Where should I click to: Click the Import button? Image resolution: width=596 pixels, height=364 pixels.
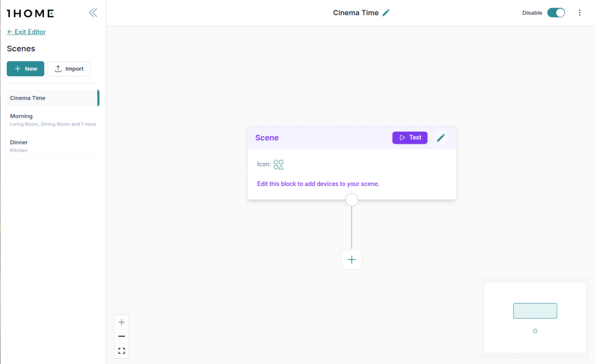(69, 69)
